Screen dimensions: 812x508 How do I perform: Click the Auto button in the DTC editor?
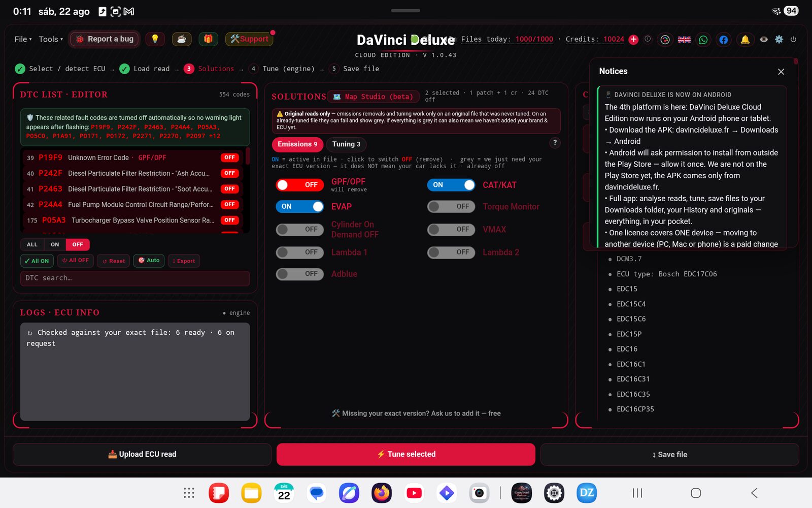[x=149, y=261]
